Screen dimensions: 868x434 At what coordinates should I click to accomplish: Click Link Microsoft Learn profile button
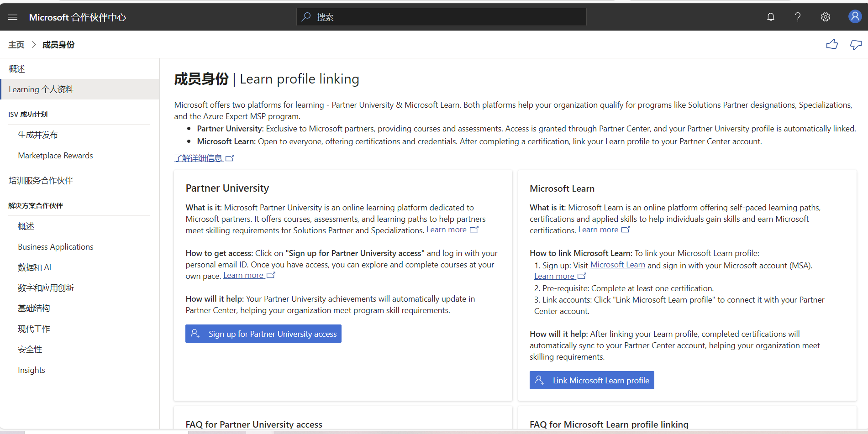coord(592,380)
